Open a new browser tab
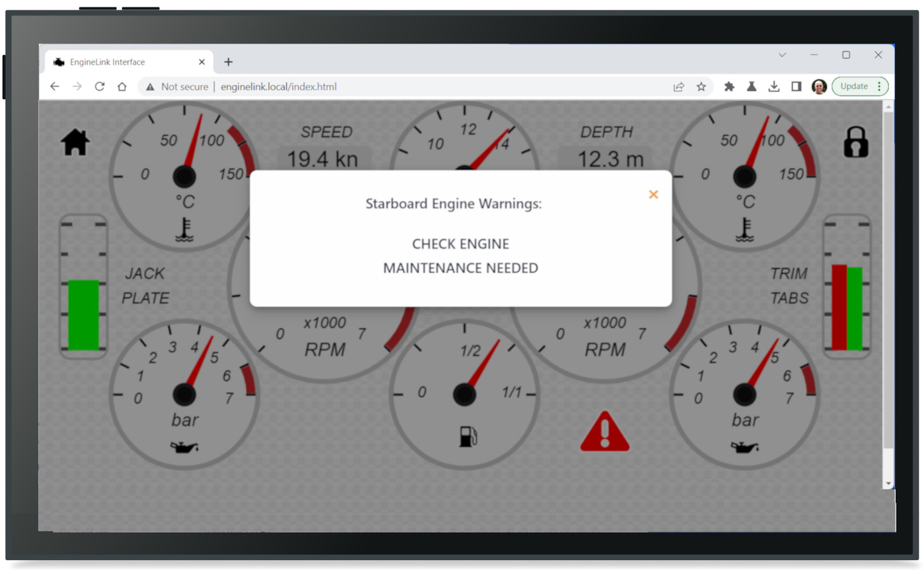924x570 pixels. [229, 62]
